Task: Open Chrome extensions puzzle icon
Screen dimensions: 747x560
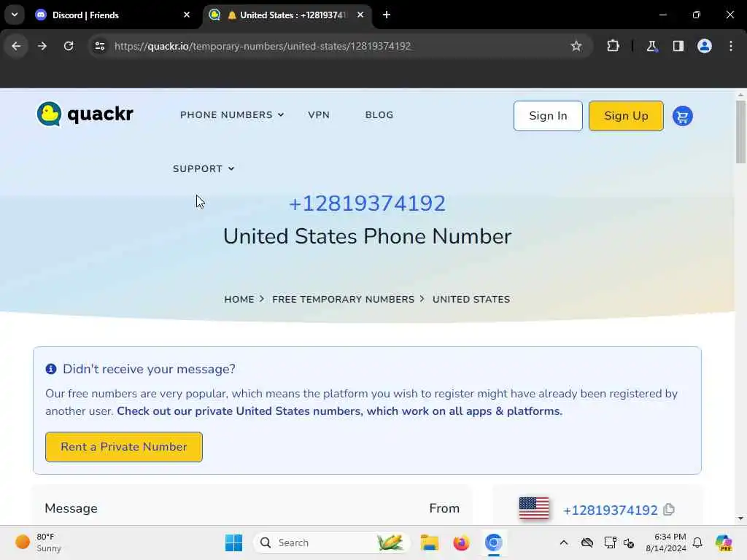Action: [x=613, y=46]
